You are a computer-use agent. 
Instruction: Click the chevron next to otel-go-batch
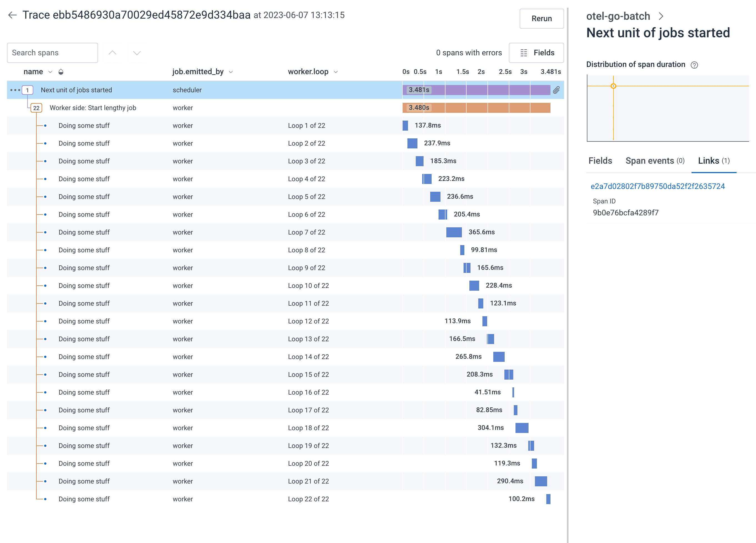pos(661,16)
